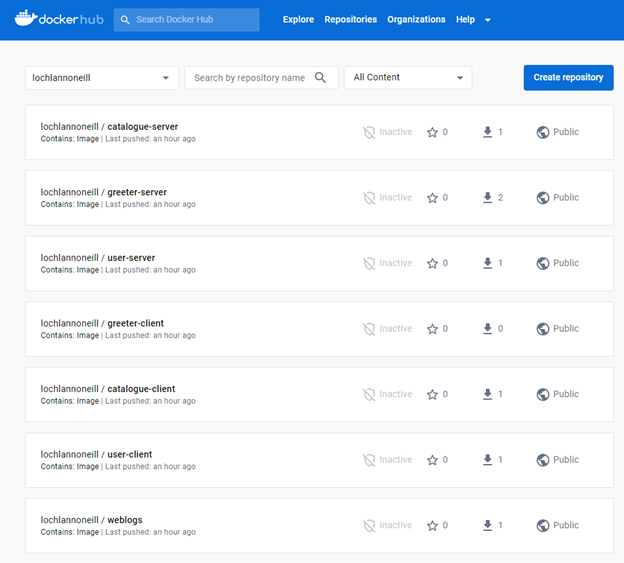The width and height of the screenshot is (624, 563).
Task: Click the star icon for catalogue-server
Action: pyautogui.click(x=432, y=132)
